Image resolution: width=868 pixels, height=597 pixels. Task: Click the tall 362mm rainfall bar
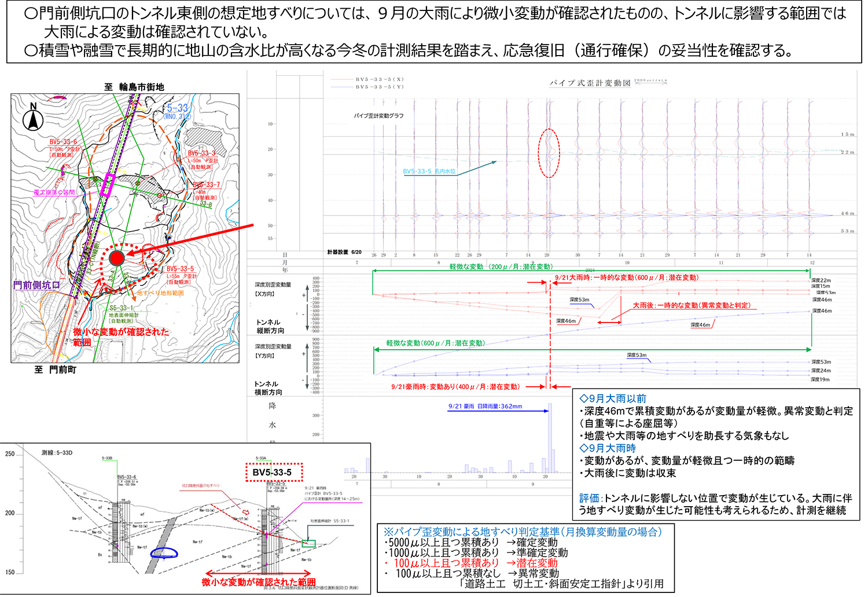click(550, 438)
